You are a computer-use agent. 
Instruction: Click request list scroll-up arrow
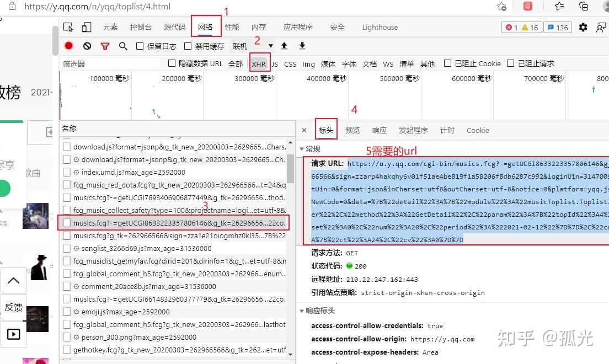coord(290,143)
